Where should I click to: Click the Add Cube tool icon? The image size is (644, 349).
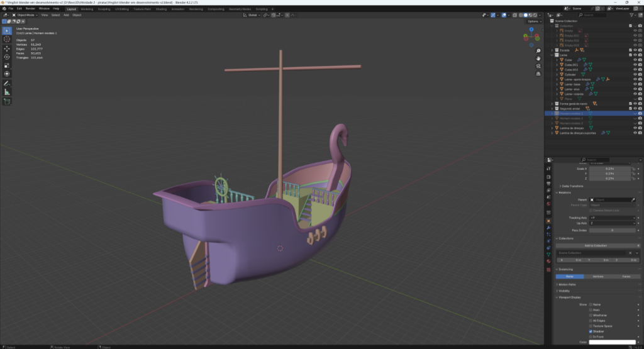pos(7,101)
